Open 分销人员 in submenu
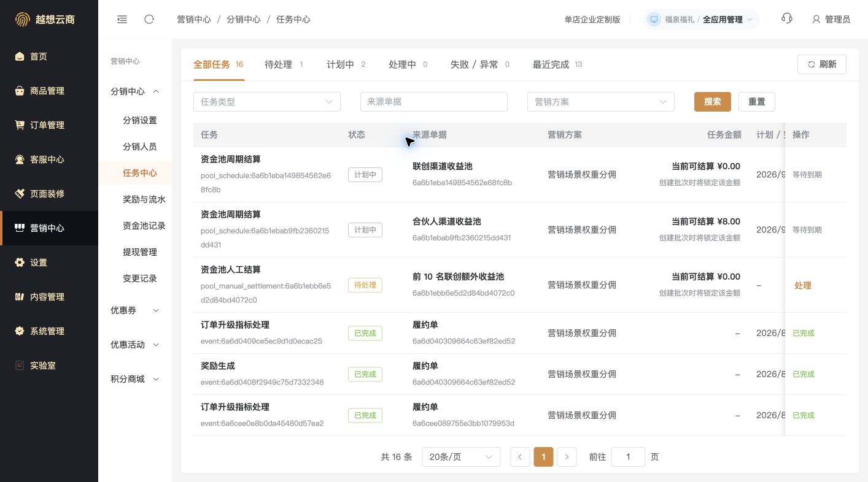Image resolution: width=868 pixels, height=482 pixels. coord(140,147)
